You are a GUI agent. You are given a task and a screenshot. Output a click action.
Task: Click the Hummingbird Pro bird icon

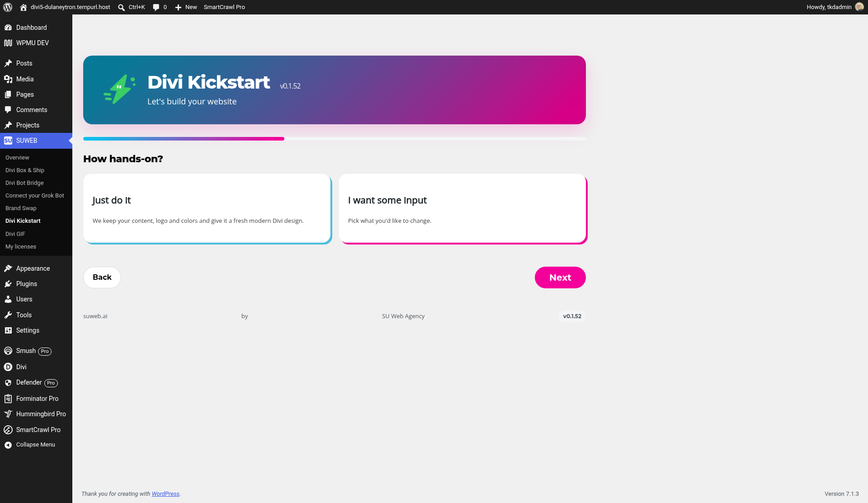click(x=8, y=414)
